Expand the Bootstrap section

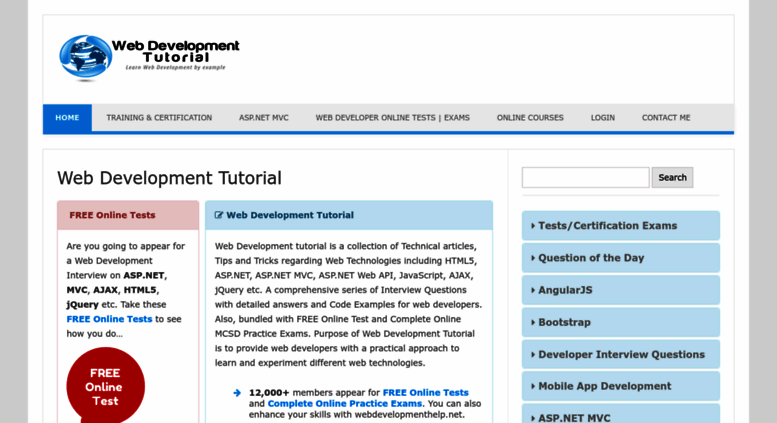click(620, 322)
